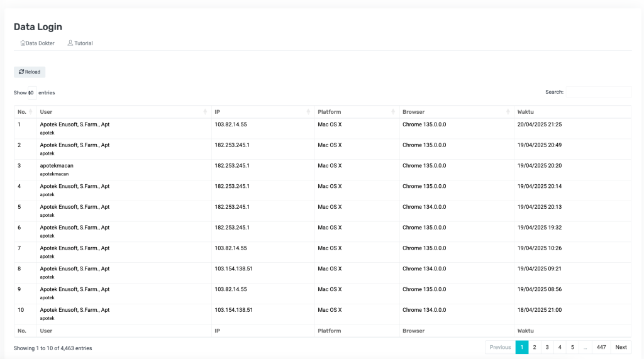Click sort arrows in Platform column header
Image resolution: width=644 pixels, height=359 pixels.
[393, 112]
